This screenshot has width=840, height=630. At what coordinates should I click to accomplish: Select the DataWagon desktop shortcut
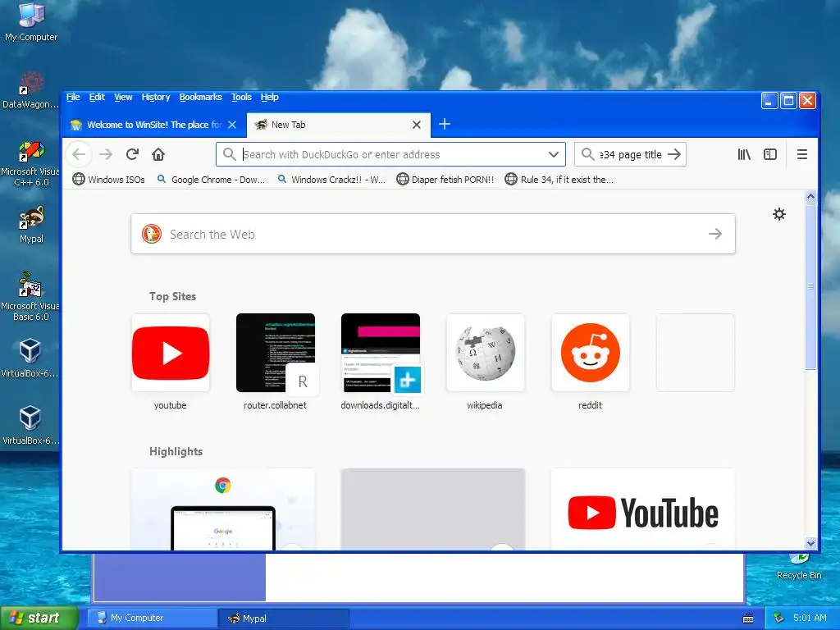(x=30, y=90)
